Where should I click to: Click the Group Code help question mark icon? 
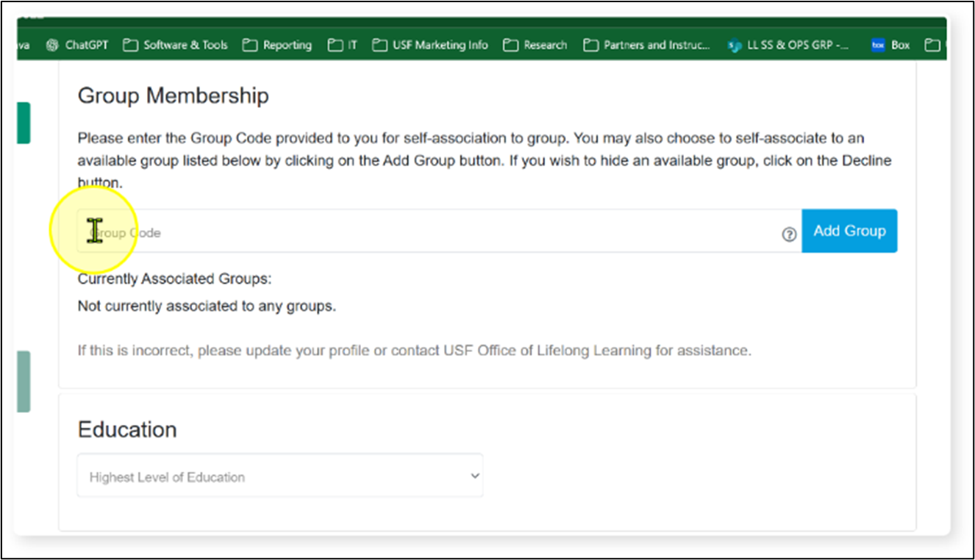(x=789, y=234)
